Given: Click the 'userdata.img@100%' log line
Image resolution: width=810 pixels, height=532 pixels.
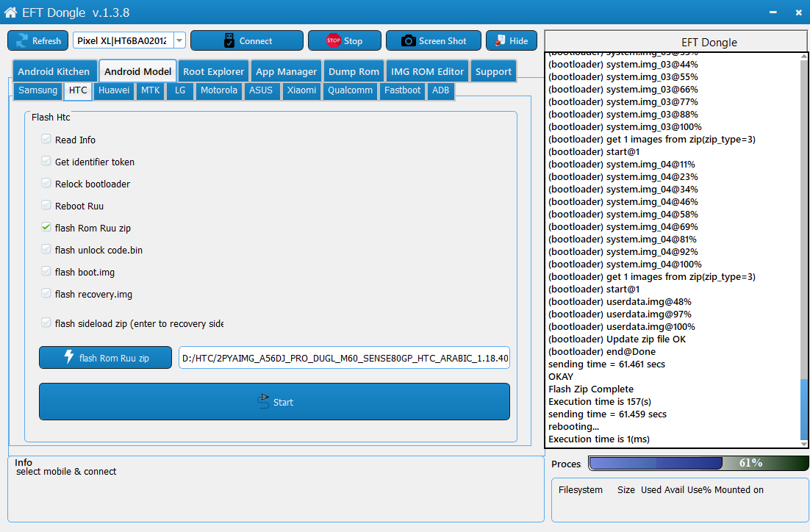Looking at the screenshot, I should pyautogui.click(x=621, y=326).
